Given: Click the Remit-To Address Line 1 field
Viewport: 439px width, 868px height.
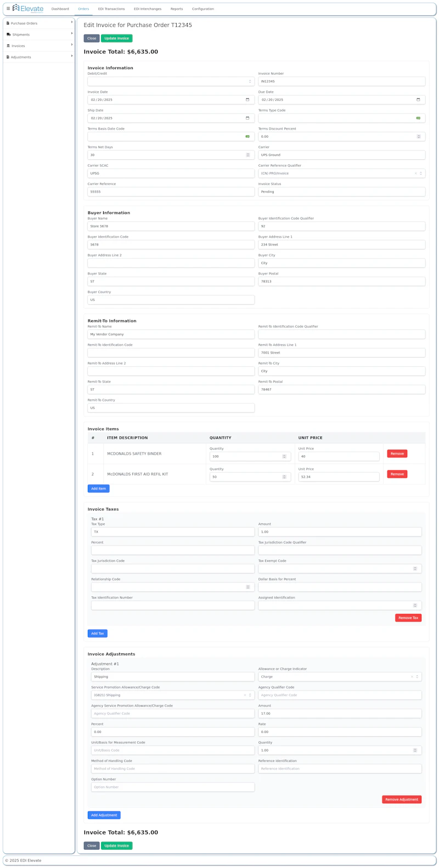Looking at the screenshot, I should point(342,353).
